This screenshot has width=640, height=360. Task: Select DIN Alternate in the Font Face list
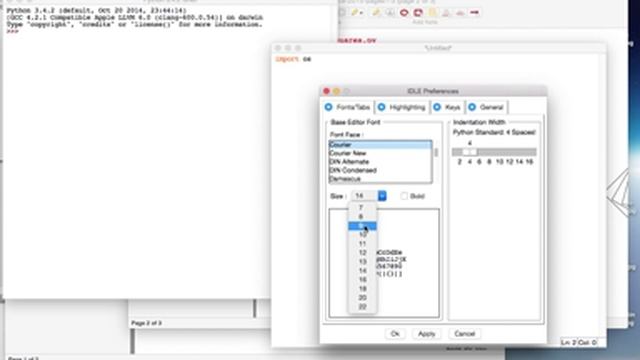click(380, 162)
